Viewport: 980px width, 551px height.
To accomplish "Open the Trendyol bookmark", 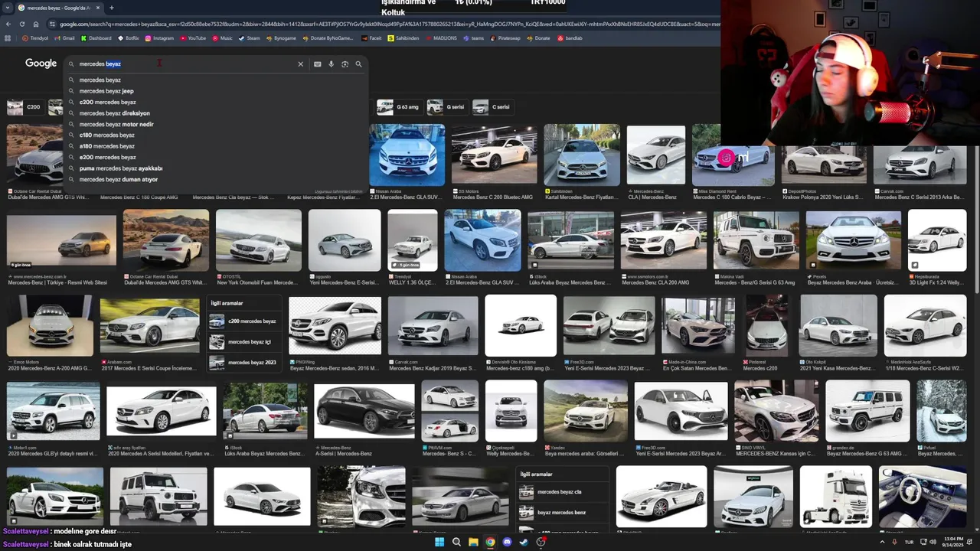I will pyautogui.click(x=35, y=38).
